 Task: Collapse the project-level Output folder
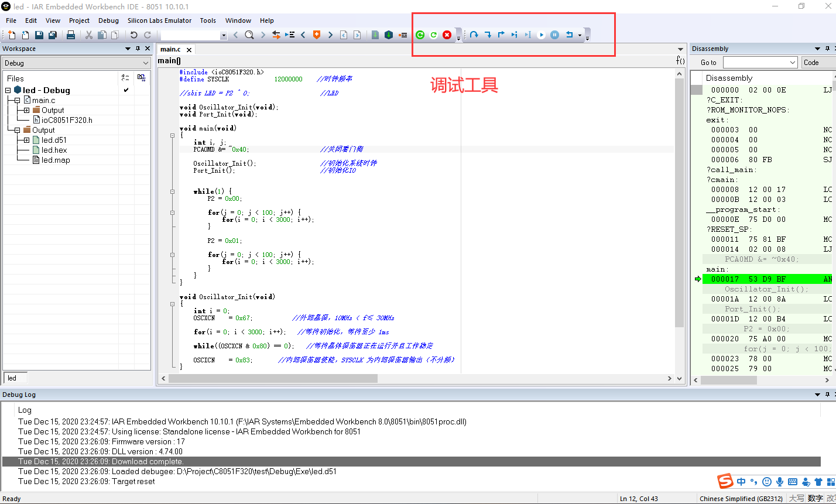[x=18, y=130]
